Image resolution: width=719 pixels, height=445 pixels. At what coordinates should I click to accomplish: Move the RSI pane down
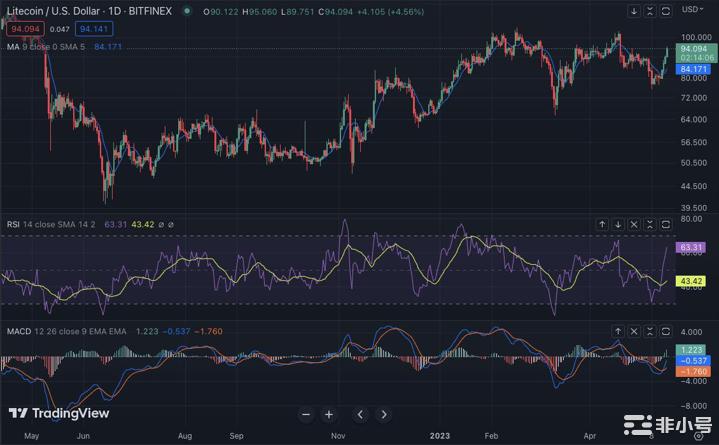(x=618, y=225)
